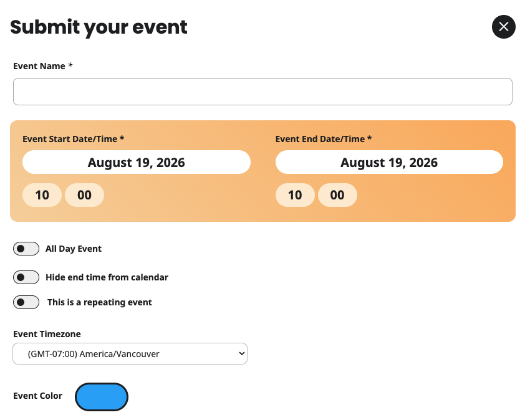Select the end time hour field
525x420 pixels.
click(295, 195)
